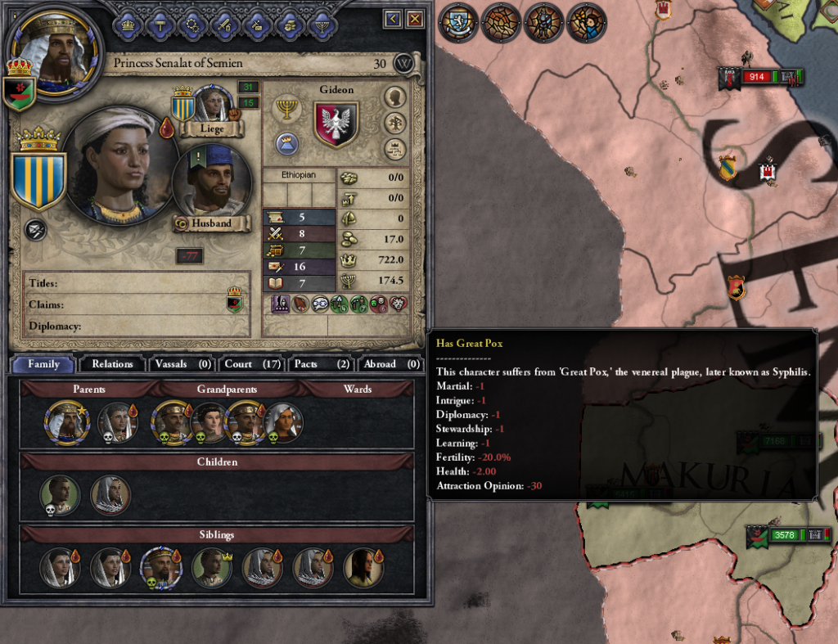Open the Realm tab crown icon
The image size is (838, 644).
pyautogui.click(x=128, y=25)
